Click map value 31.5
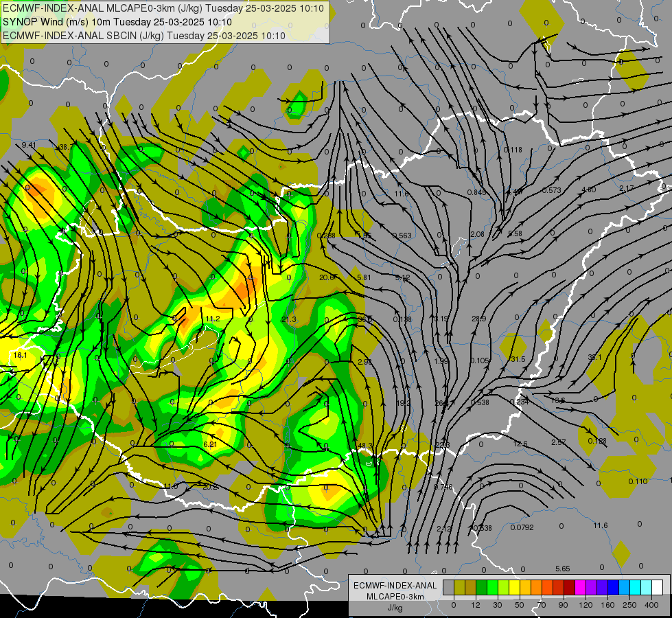The width and height of the screenshot is (672, 618). click(518, 359)
